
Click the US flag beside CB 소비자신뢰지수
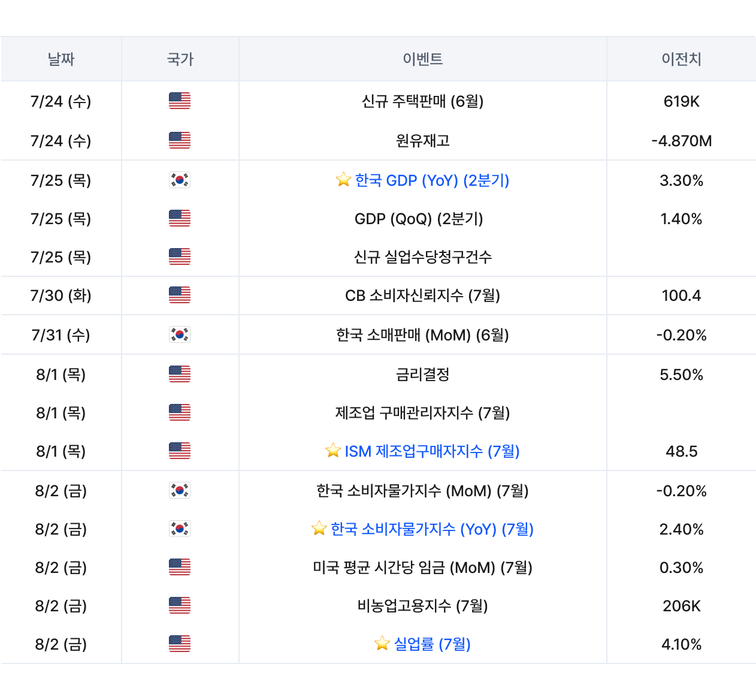point(180,295)
